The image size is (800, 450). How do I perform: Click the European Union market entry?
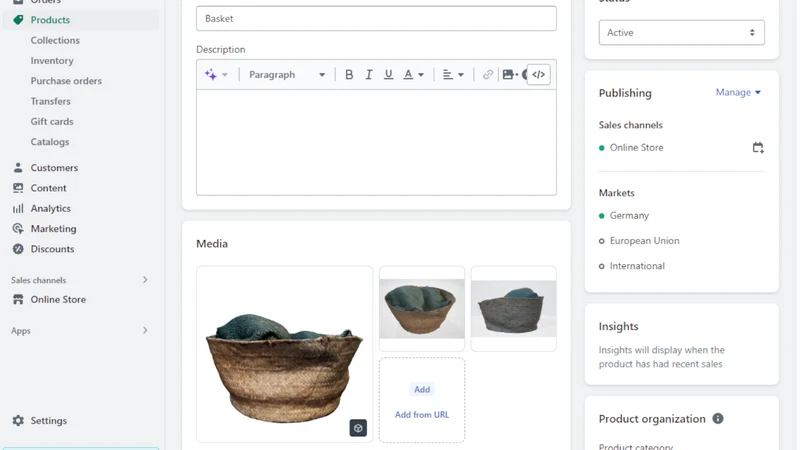[644, 241]
